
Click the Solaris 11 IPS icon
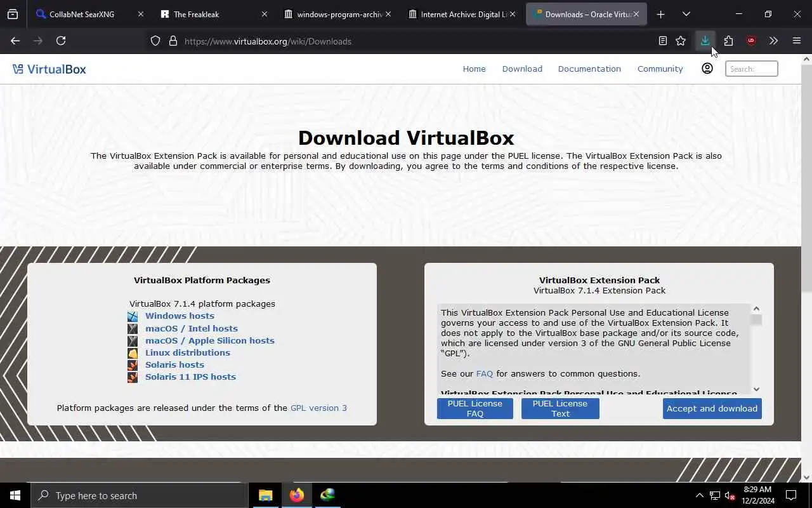click(x=133, y=377)
